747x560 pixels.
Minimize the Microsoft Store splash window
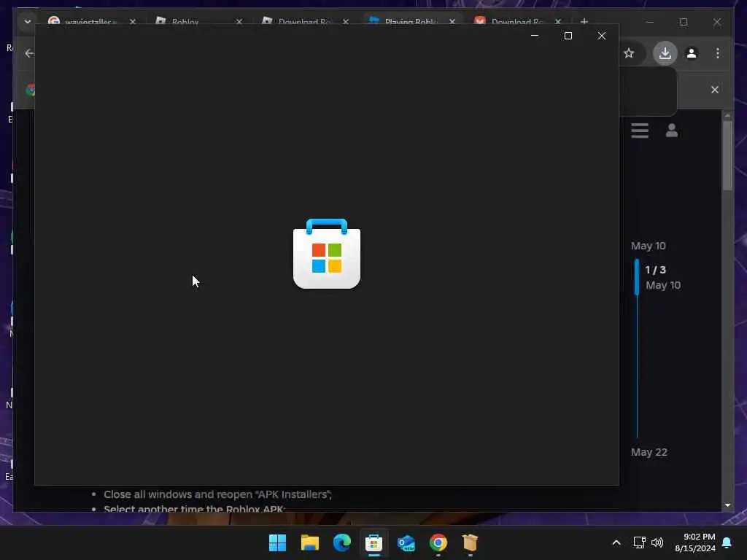click(535, 36)
